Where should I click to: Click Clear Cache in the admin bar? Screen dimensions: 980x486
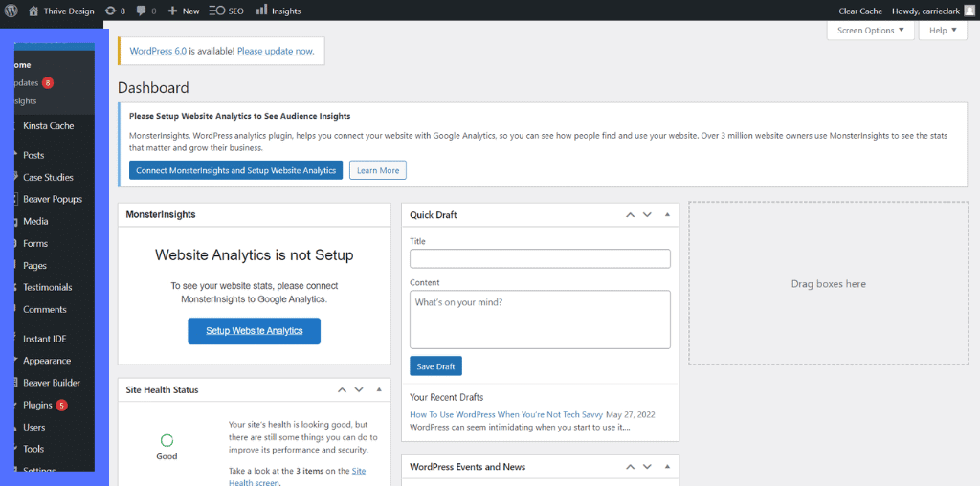click(860, 11)
